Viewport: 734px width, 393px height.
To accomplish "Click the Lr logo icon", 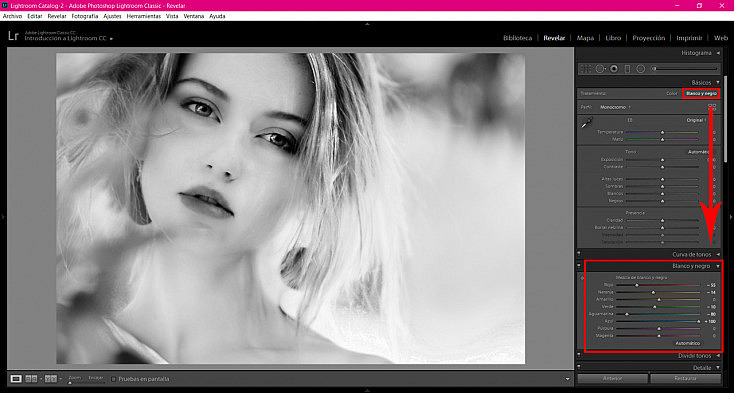I will tap(13, 36).
